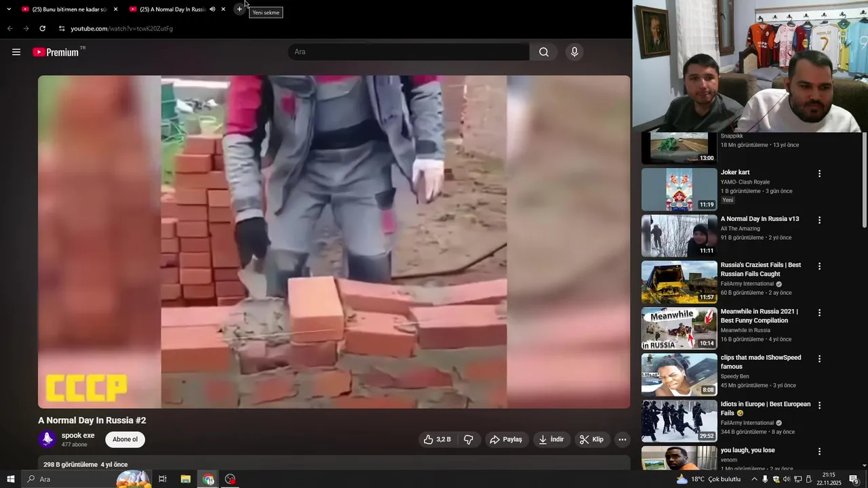Like the video with thumbs-up 3,2 B
868x488 pixels.
(437, 439)
